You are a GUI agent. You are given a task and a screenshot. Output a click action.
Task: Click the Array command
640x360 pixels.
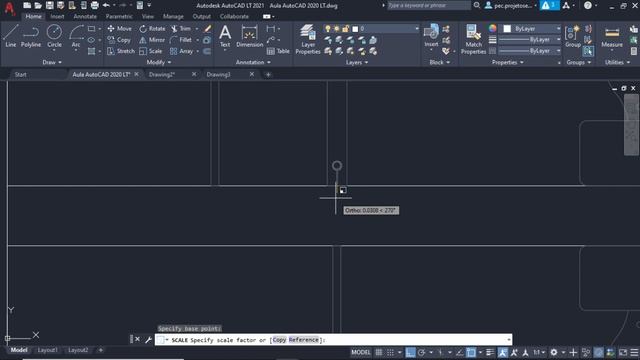pos(182,51)
